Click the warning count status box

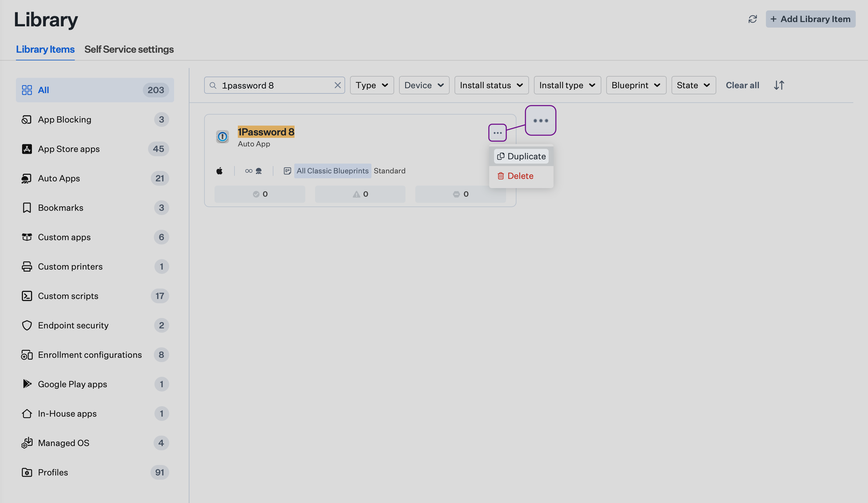tap(360, 194)
